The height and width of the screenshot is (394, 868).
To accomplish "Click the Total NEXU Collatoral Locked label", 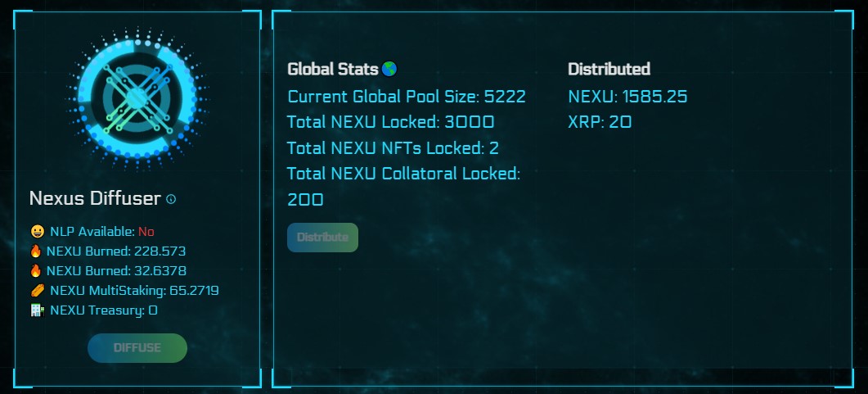I will click(403, 174).
